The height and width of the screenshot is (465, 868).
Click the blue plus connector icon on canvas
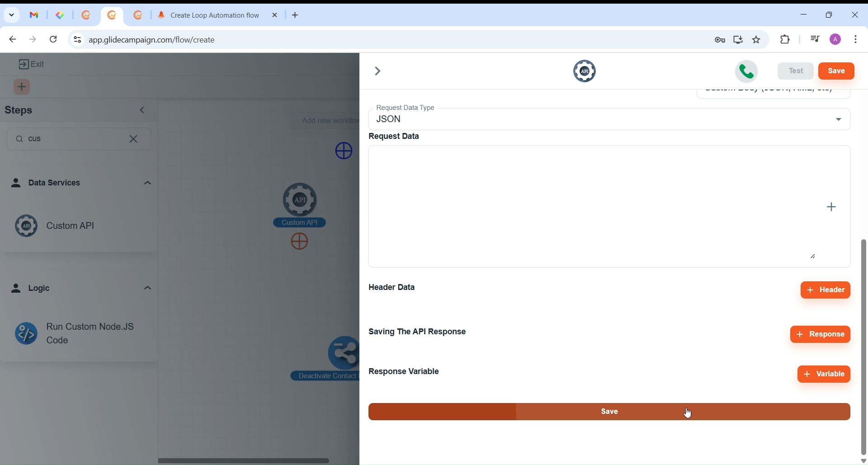(344, 151)
